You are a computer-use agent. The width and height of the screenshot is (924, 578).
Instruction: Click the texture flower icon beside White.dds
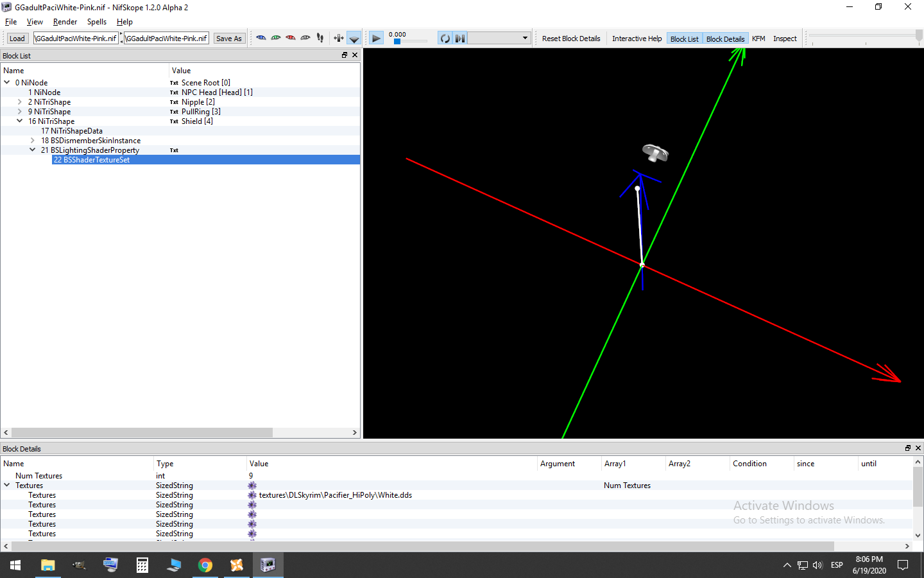[x=252, y=495]
